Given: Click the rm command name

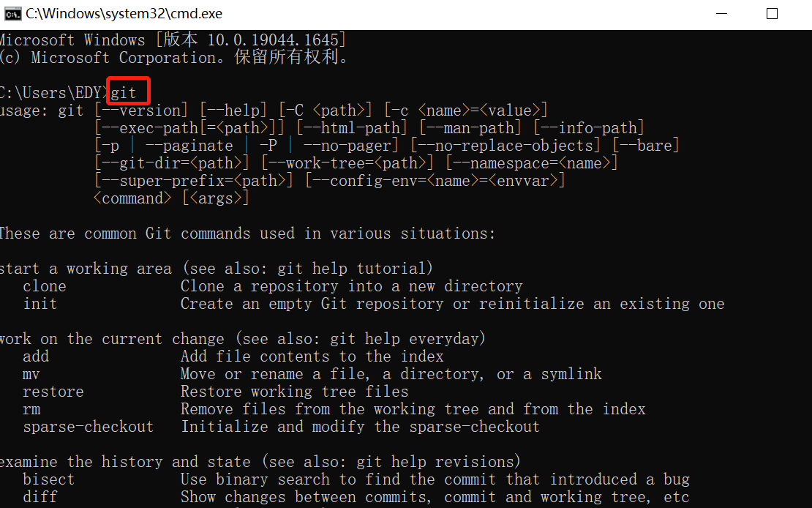Looking at the screenshot, I should [31, 409].
